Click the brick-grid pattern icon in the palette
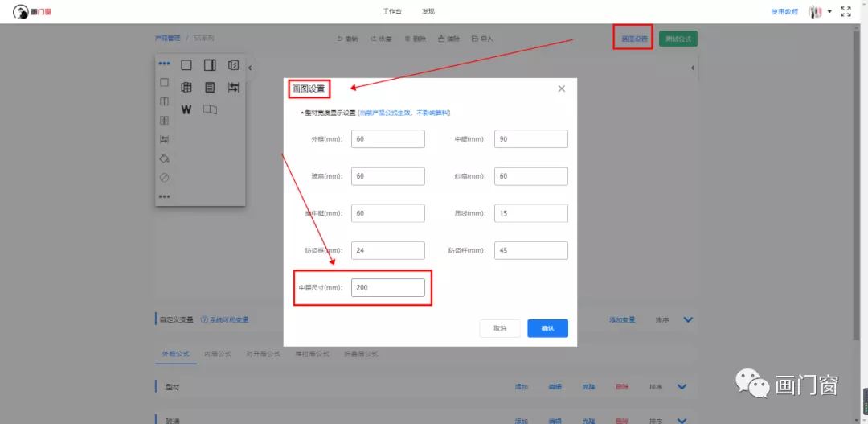The image size is (868, 424). point(186,88)
